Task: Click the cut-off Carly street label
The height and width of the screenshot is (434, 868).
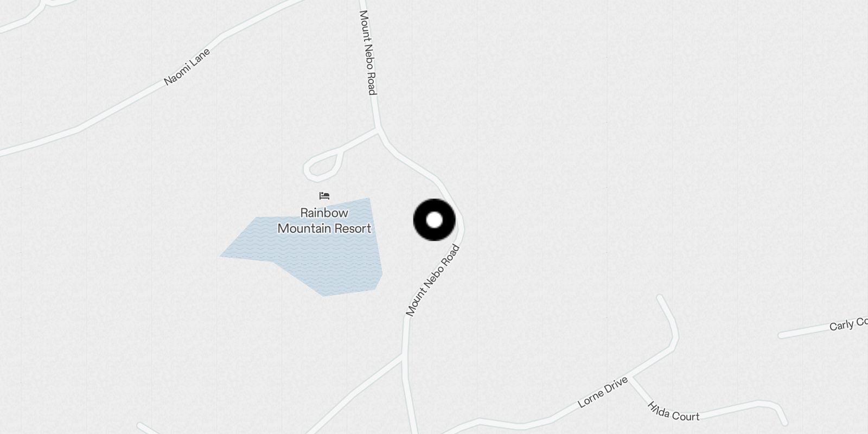Action: 848,324
